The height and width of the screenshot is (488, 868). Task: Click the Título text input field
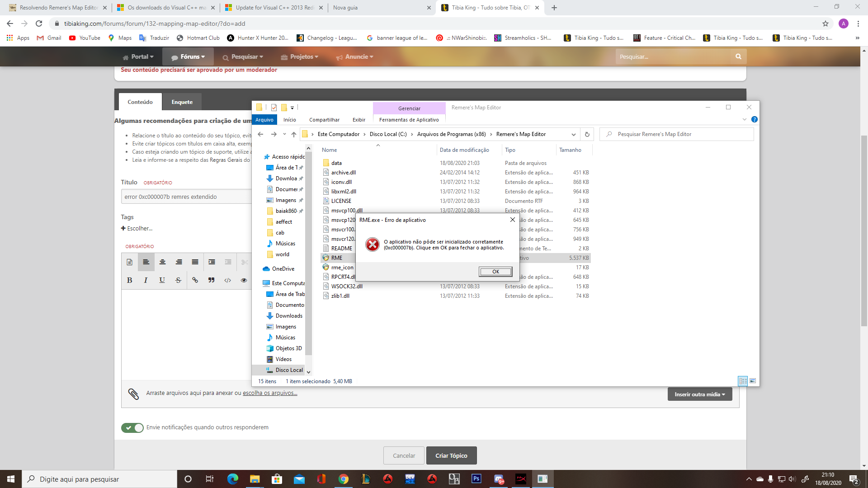click(x=186, y=197)
